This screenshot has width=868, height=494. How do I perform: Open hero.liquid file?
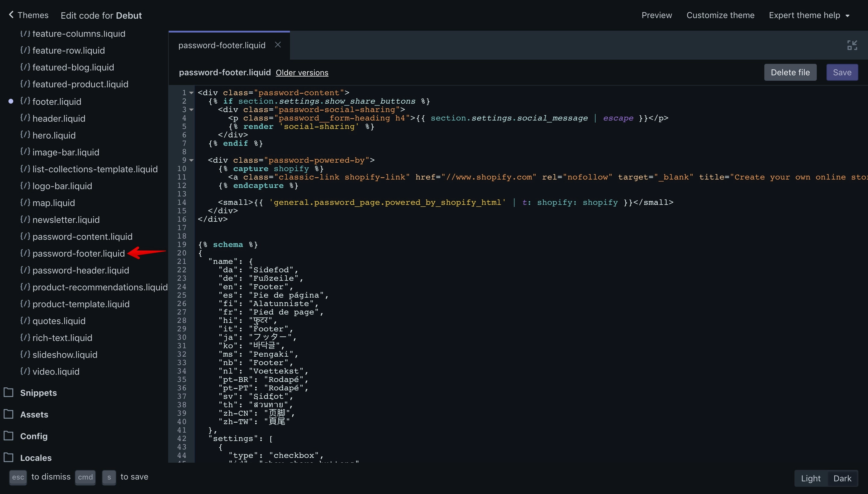click(54, 135)
